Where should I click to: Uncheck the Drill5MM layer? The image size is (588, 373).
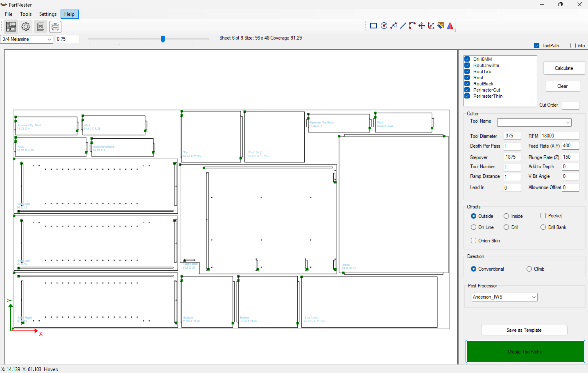(467, 59)
